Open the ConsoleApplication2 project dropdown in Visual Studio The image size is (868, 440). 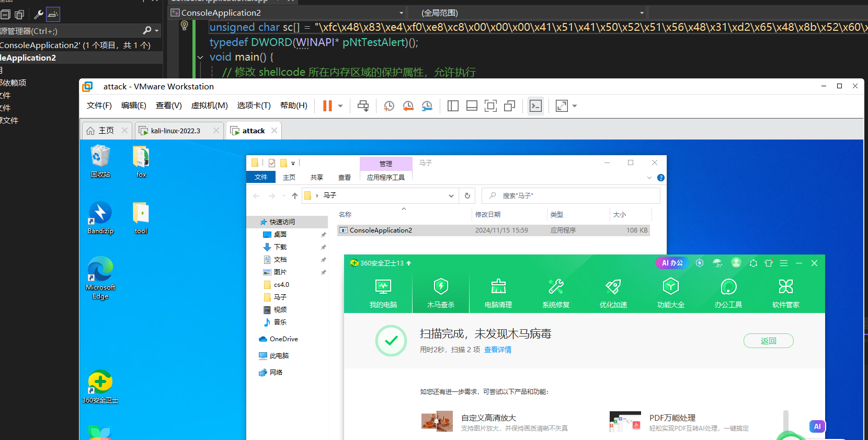(402, 13)
